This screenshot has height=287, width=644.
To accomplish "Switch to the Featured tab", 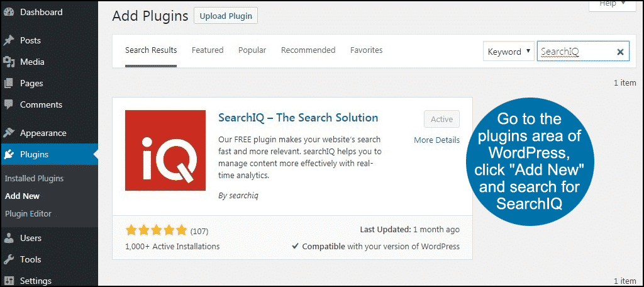I will pos(208,50).
